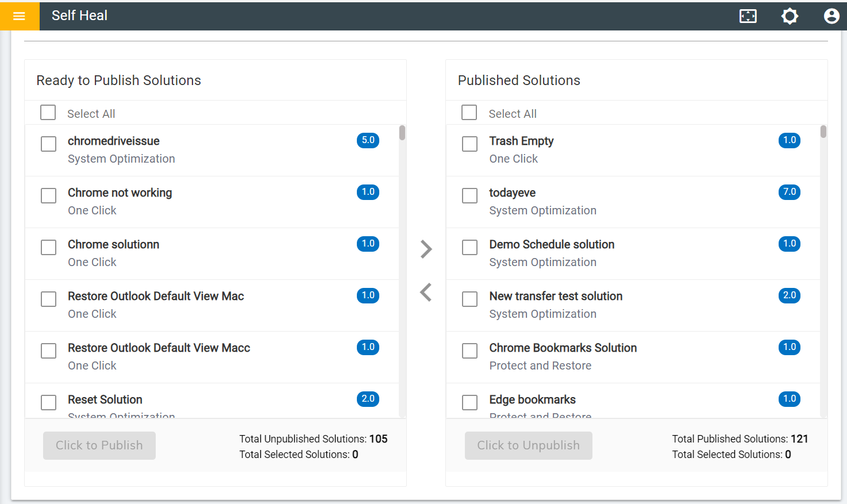Click the Published Solutions list scrollbar
The height and width of the screenshot is (504, 847).
click(x=823, y=132)
